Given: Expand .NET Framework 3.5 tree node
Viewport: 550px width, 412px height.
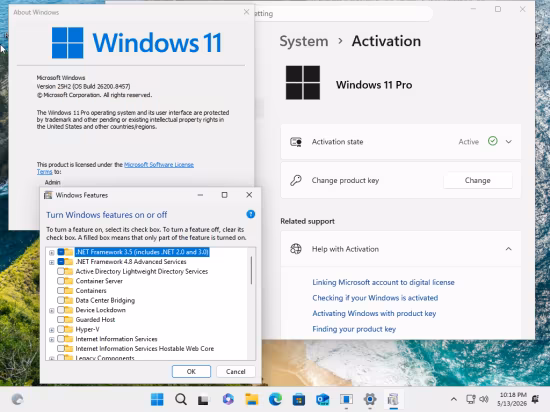Looking at the screenshot, I should (52, 252).
